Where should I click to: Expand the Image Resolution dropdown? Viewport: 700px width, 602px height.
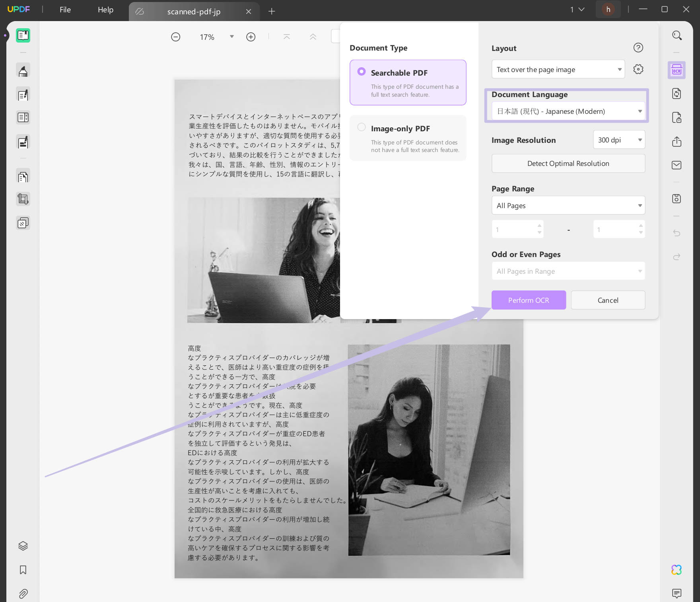click(619, 140)
